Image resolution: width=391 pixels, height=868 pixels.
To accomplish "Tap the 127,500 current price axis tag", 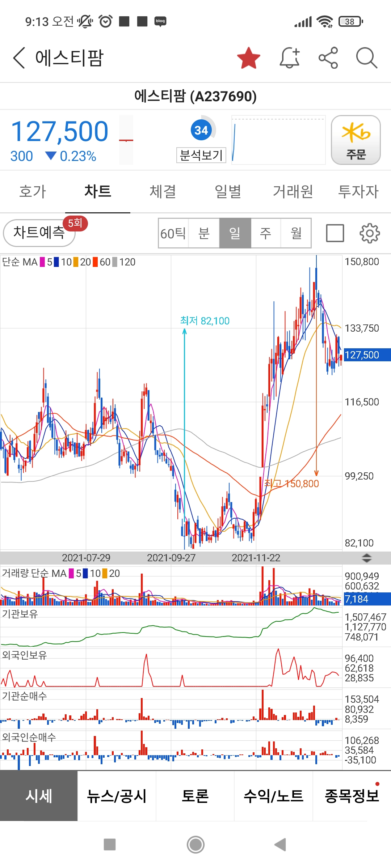I will (x=367, y=355).
